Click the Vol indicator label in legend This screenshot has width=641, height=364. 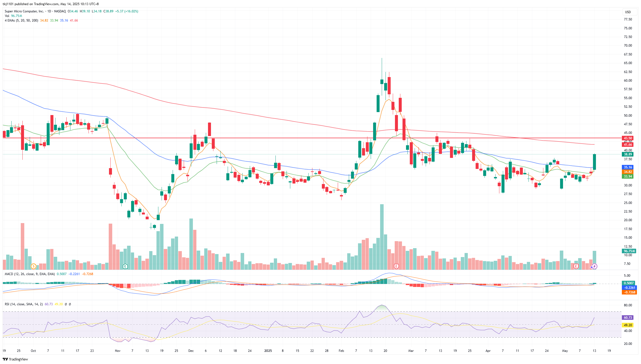click(7, 16)
